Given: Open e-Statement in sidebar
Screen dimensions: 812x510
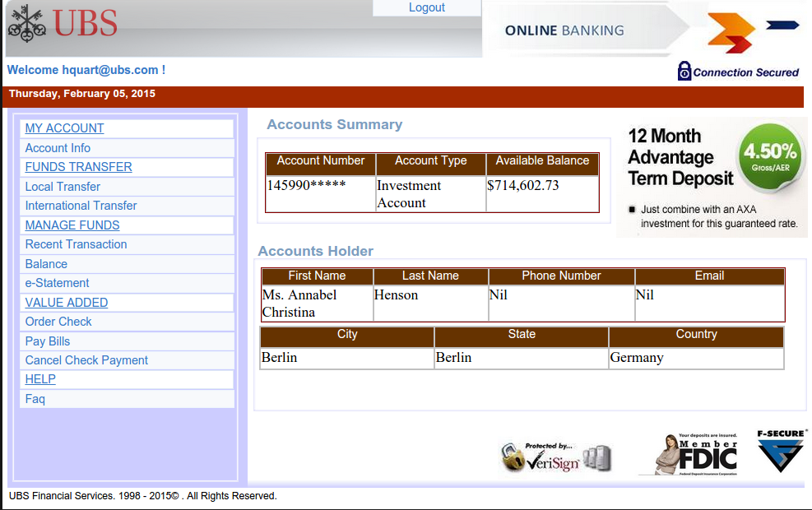Looking at the screenshot, I should [x=57, y=283].
